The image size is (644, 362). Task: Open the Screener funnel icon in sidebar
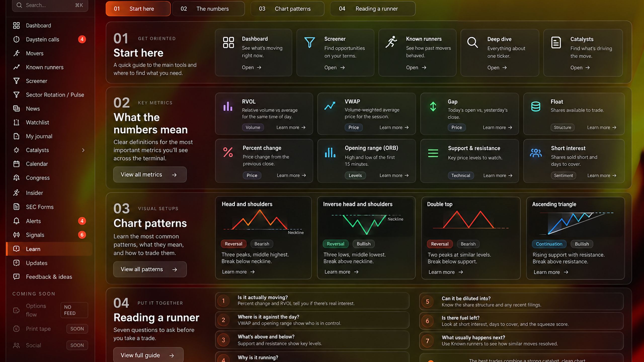pos(16,81)
